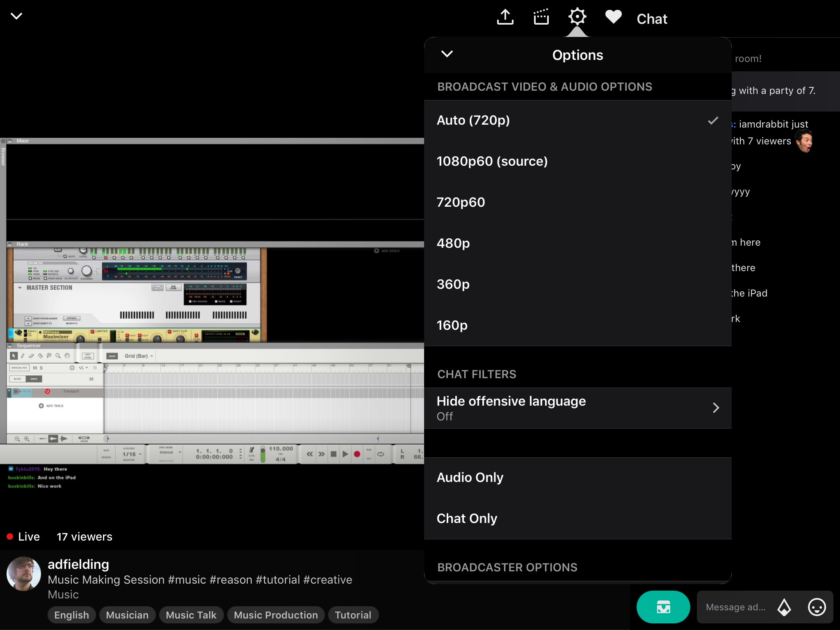840x630 pixels.
Task: Enable Audio Only mode
Action: 577,478
